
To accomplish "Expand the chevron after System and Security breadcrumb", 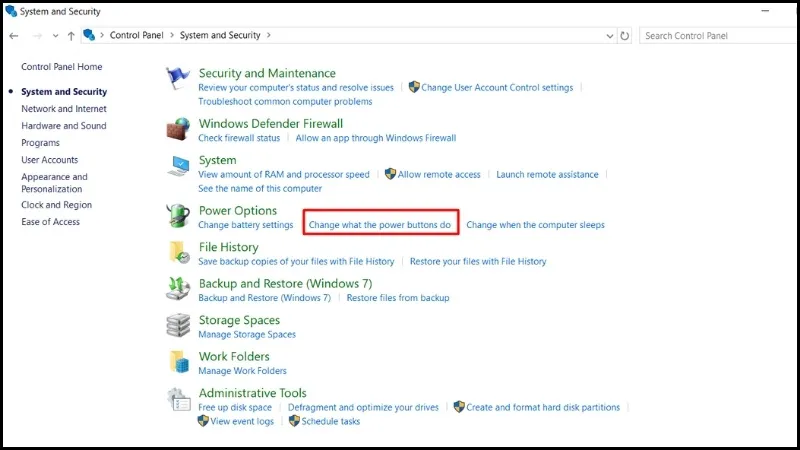I will point(269,36).
